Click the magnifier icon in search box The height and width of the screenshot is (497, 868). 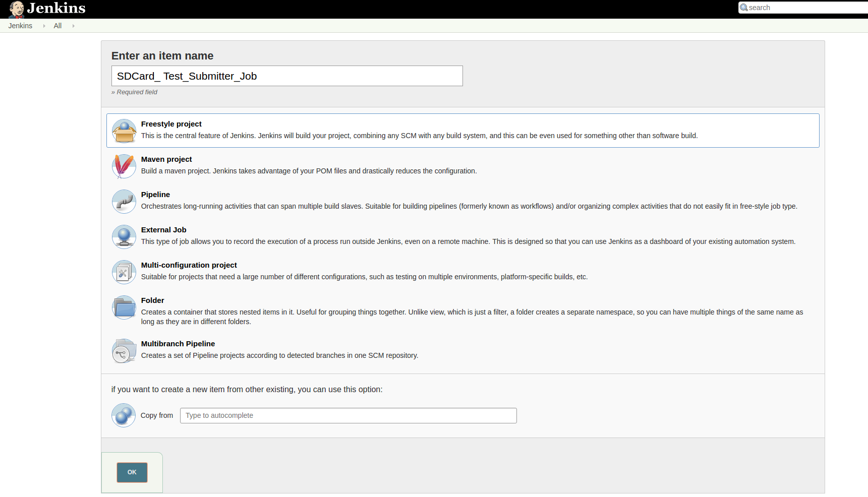[x=744, y=8]
